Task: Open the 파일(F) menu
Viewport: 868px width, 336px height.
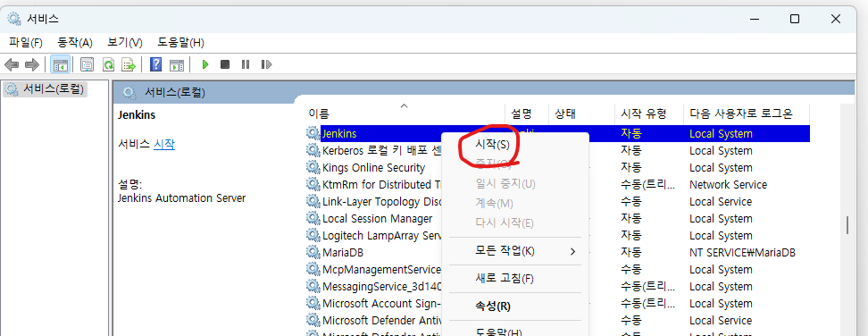Action: (26, 42)
